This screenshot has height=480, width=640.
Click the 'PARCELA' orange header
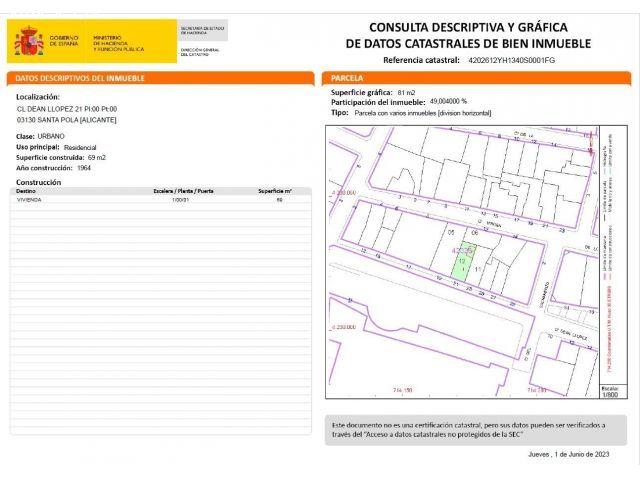[476, 78]
